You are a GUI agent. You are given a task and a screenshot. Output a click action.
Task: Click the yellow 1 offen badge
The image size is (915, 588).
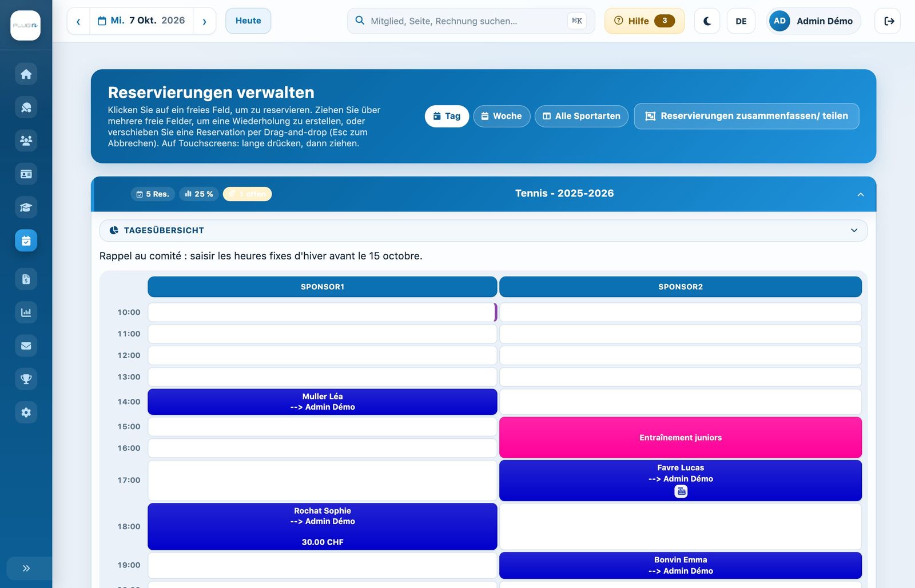[x=247, y=194]
